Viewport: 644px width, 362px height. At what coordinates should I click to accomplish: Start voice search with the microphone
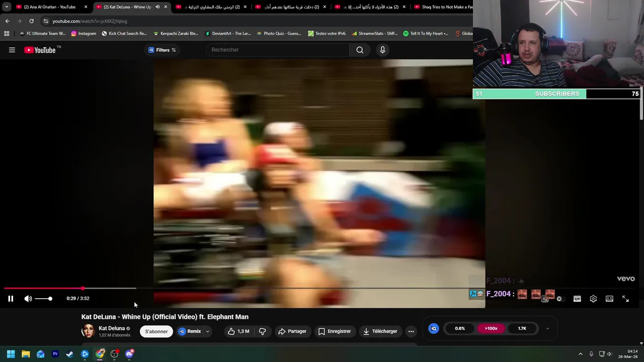click(x=382, y=50)
